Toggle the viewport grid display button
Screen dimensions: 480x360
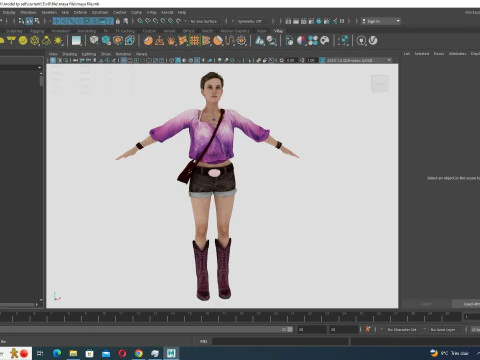pos(124,60)
